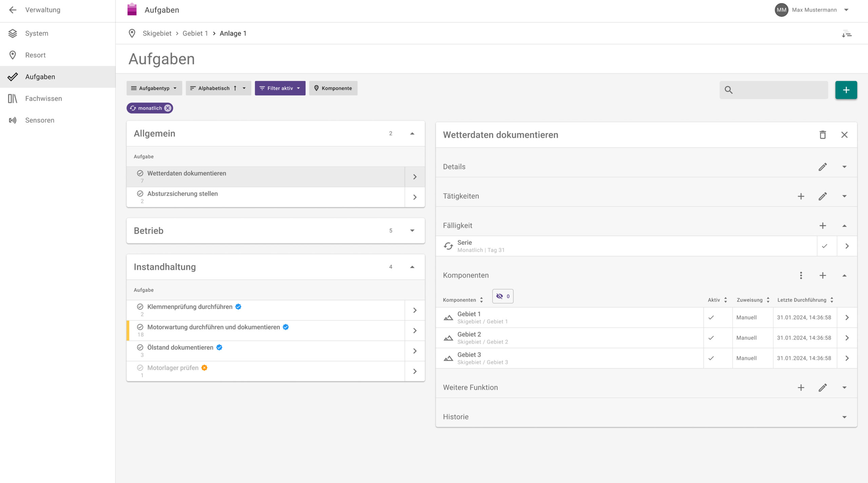
Task: Add a new Tätigkeit with plus icon
Action: click(801, 196)
